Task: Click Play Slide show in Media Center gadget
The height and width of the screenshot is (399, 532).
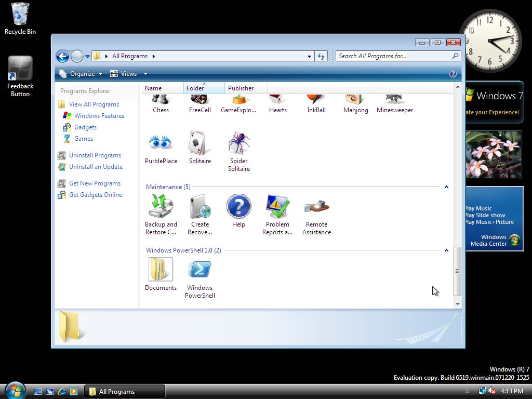Action: (485, 215)
